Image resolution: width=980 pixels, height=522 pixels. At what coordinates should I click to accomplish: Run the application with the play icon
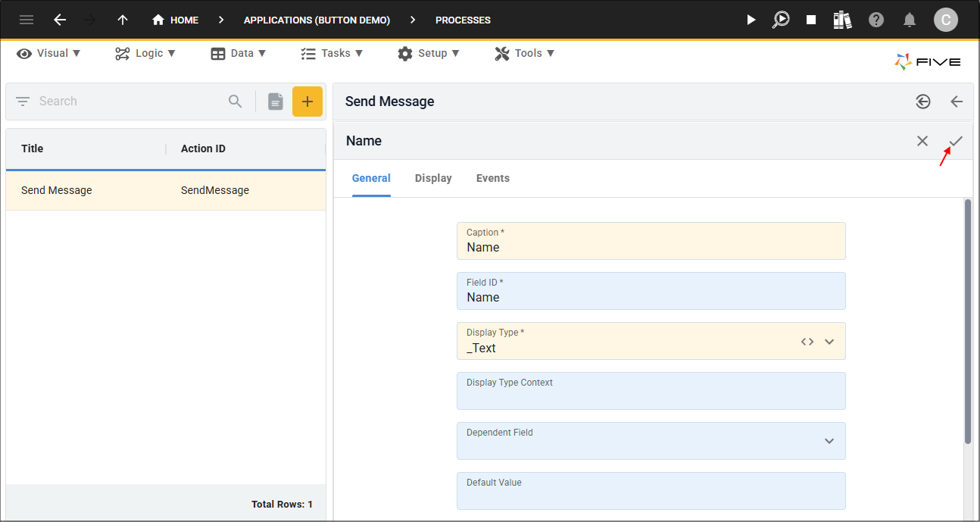(751, 20)
